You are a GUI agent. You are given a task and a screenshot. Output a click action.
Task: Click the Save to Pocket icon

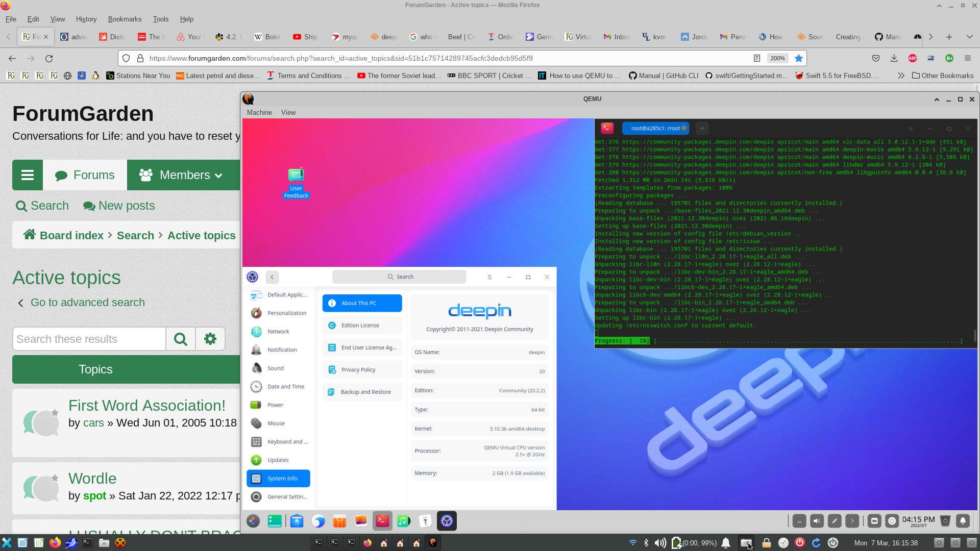(876, 59)
